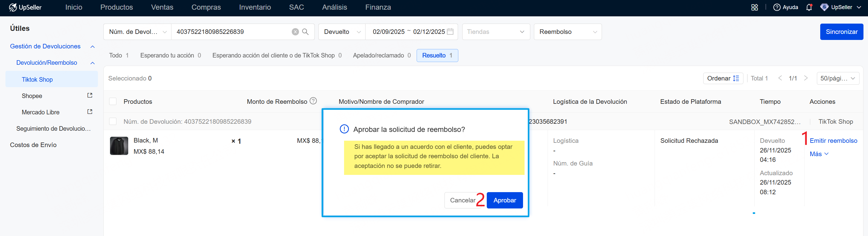Image resolution: width=868 pixels, height=236 pixels.
Task: Click the Ordenar sort button
Action: click(723, 78)
